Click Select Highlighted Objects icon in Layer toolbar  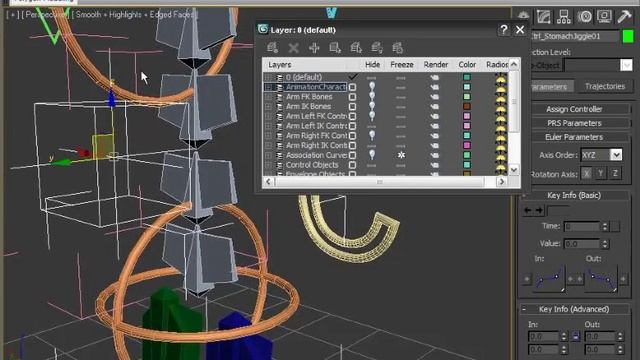(x=335, y=48)
